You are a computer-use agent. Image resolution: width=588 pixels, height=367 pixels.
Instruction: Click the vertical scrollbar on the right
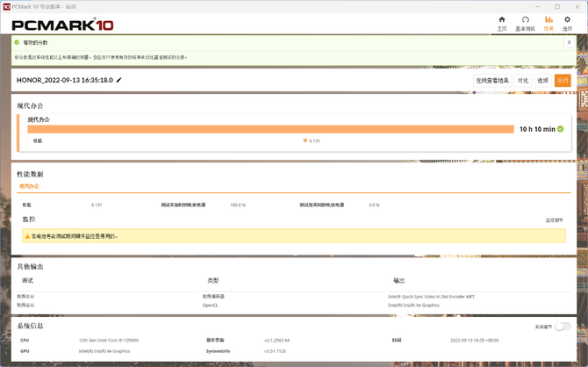tap(583, 176)
